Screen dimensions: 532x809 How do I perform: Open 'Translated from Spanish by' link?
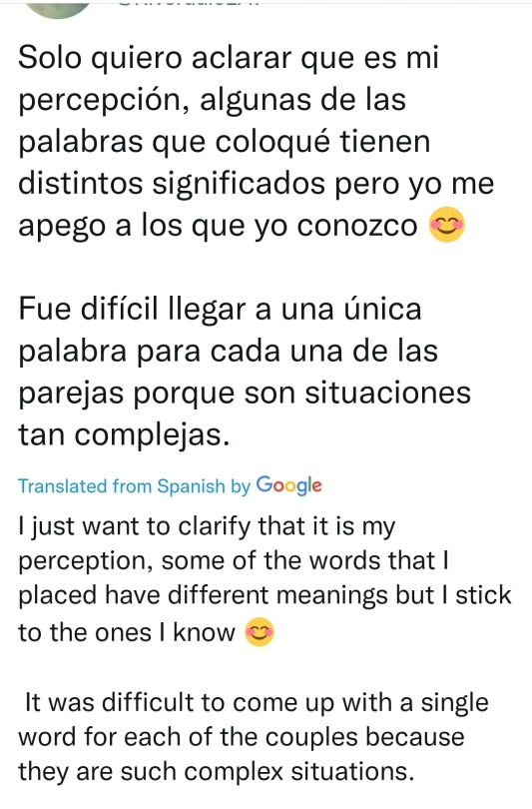tap(134, 486)
